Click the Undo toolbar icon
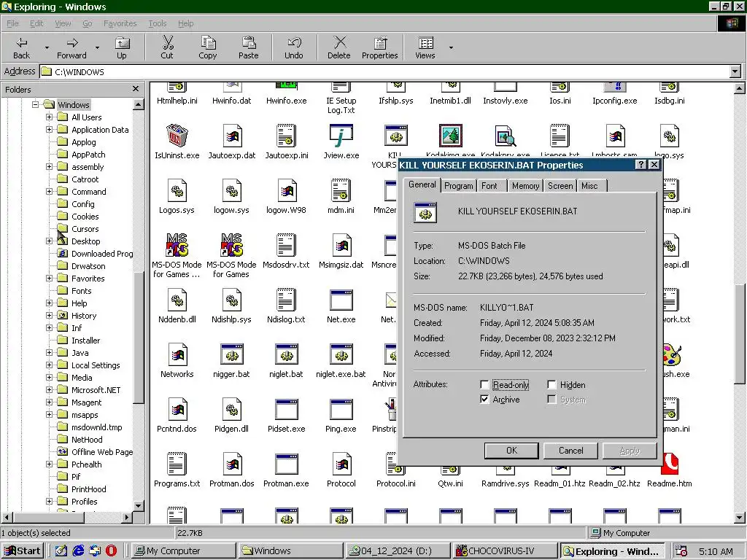The image size is (747, 560). point(294,43)
